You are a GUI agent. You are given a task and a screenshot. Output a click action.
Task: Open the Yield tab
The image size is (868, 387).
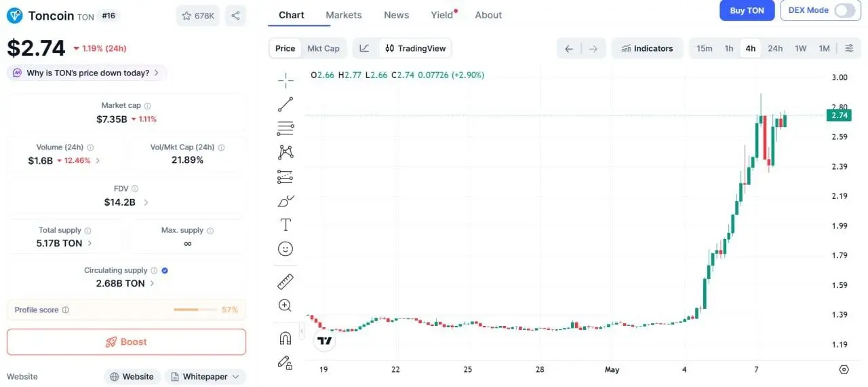442,15
